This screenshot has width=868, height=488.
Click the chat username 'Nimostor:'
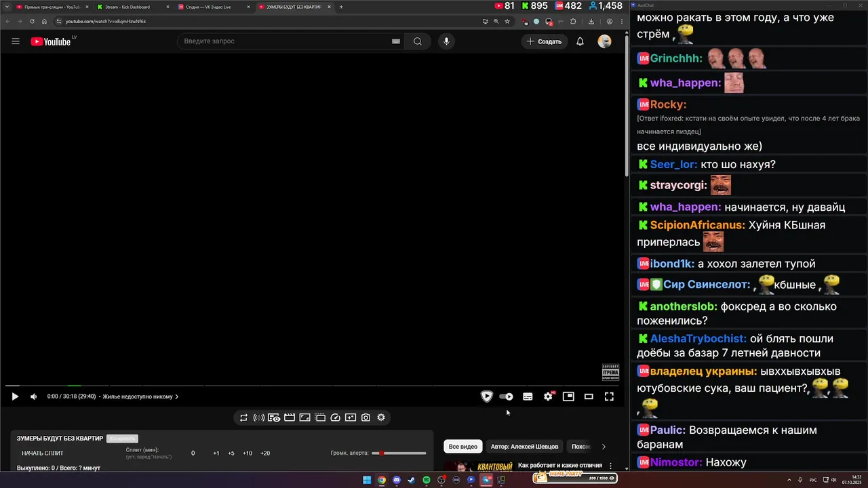(x=676, y=462)
